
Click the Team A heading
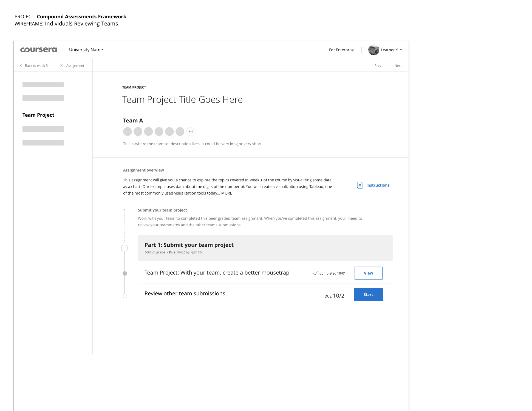click(x=133, y=121)
